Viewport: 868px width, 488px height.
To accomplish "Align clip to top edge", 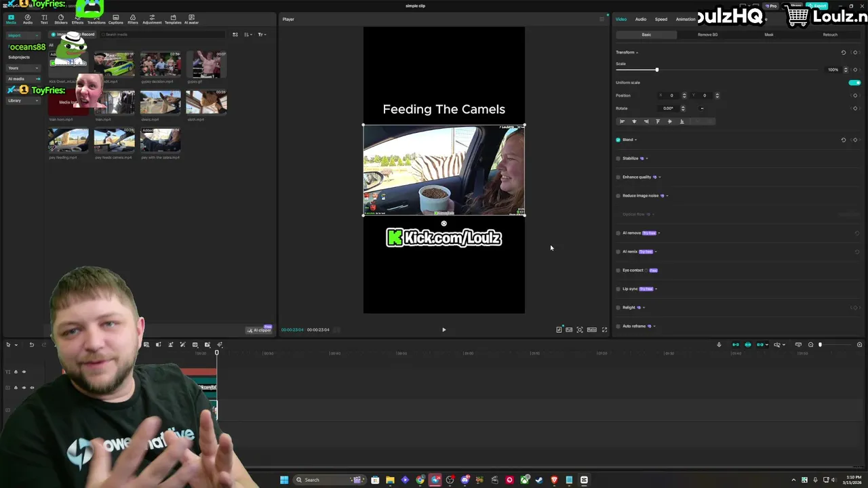I will (x=658, y=121).
